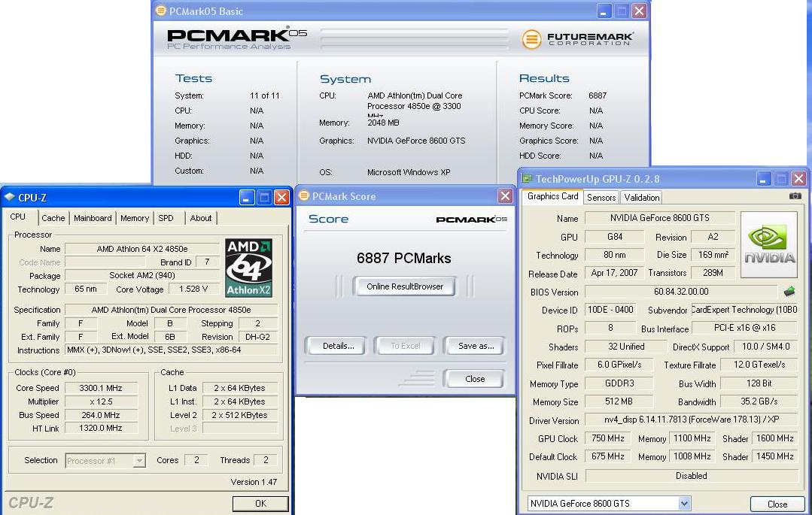The height and width of the screenshot is (515, 812).
Task: Click the Core Voltage value 1.528 V
Action: tap(193, 289)
